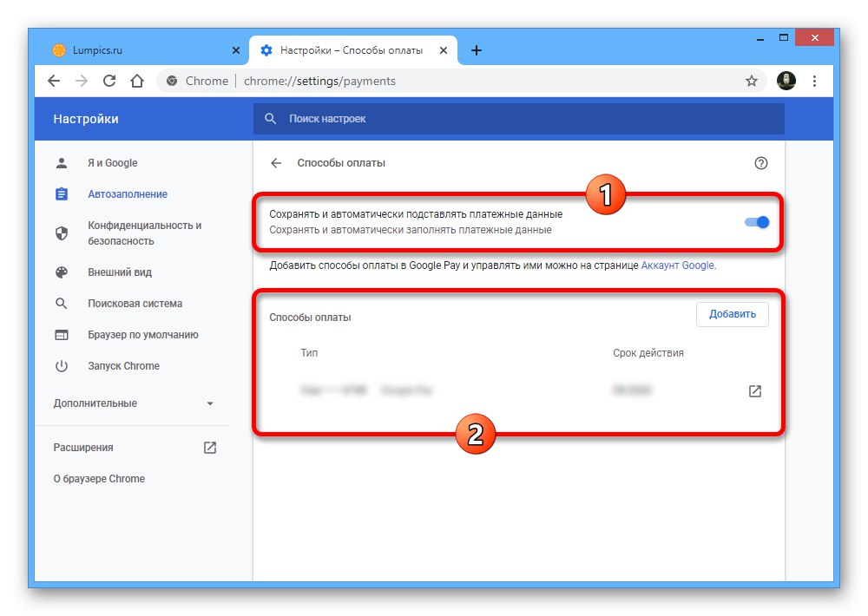868x616 pixels.
Task: Open saved card details via external link icon
Action: click(754, 390)
